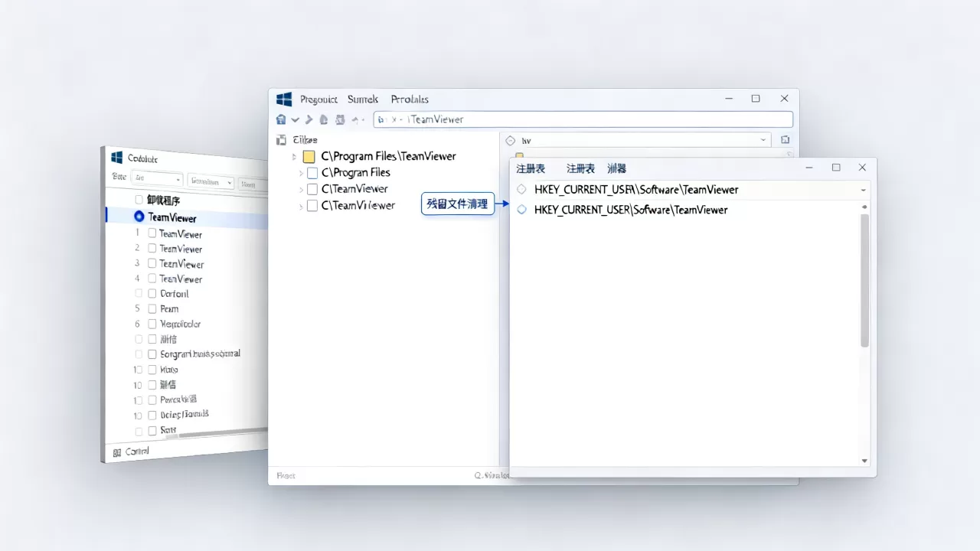Open the leftmost 注册表 menu in the registry window
The height and width of the screenshot is (551, 980).
(x=531, y=168)
